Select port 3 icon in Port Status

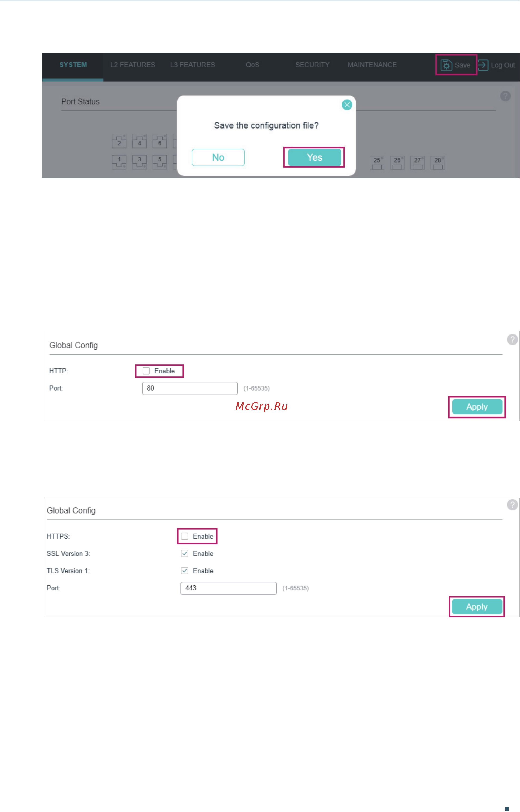[139, 162]
